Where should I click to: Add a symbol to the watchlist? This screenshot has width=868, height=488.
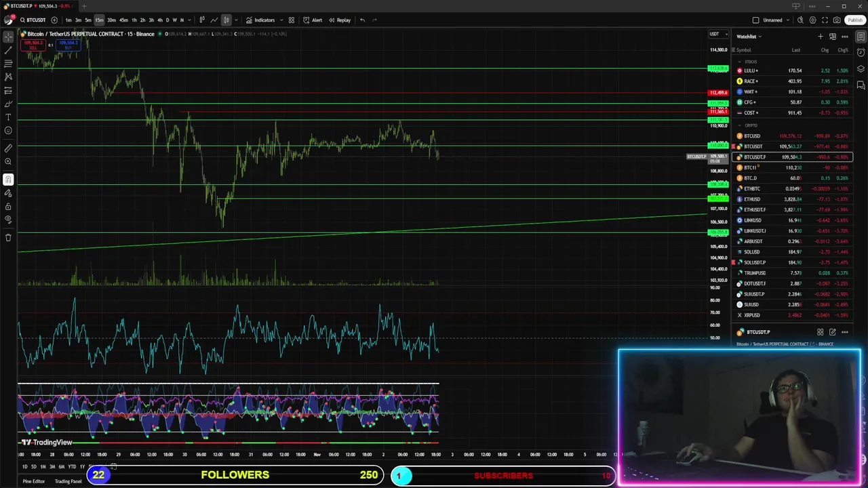pyautogui.click(x=821, y=37)
